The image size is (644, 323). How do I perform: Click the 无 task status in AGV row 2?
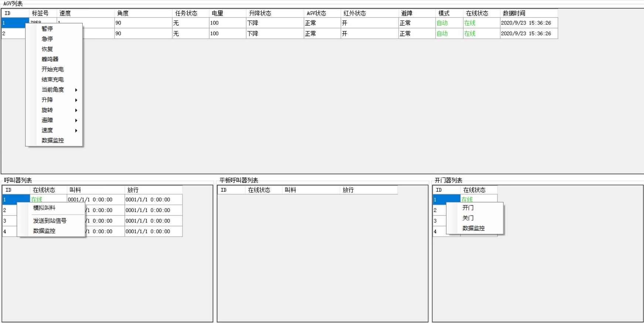click(191, 34)
